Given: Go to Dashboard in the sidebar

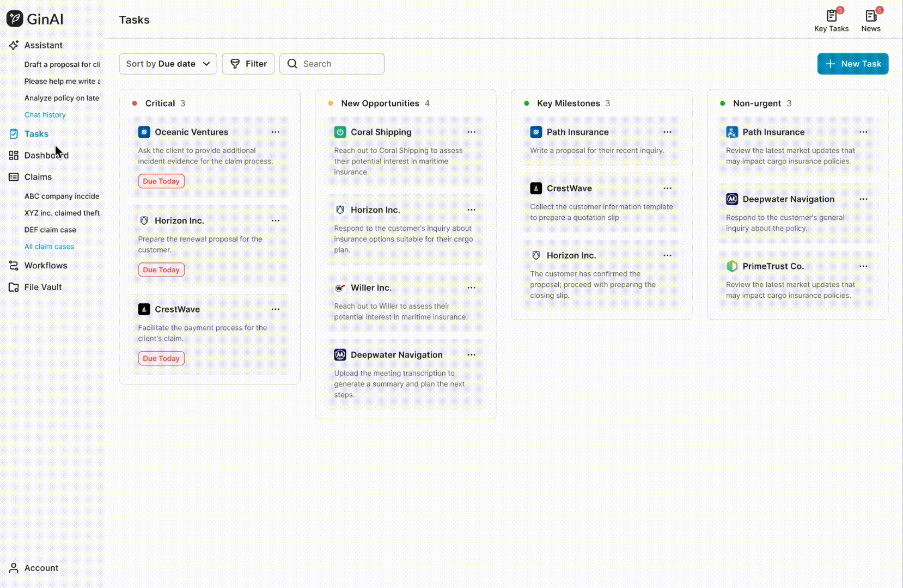Looking at the screenshot, I should tap(46, 155).
